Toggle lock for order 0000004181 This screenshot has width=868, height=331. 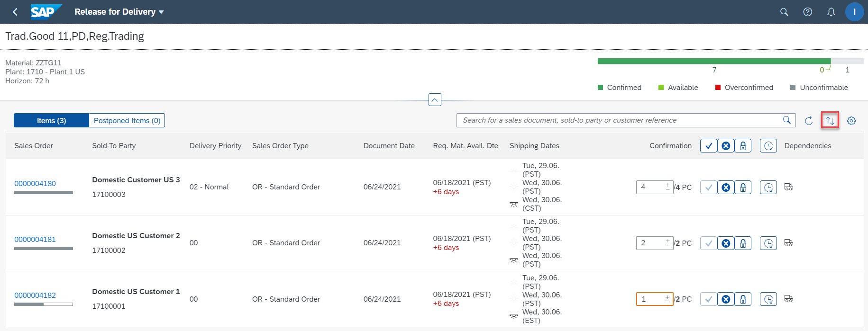[x=743, y=243]
